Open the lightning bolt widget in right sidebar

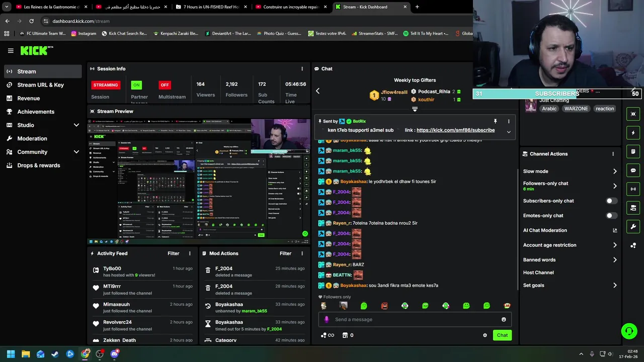[633, 133]
